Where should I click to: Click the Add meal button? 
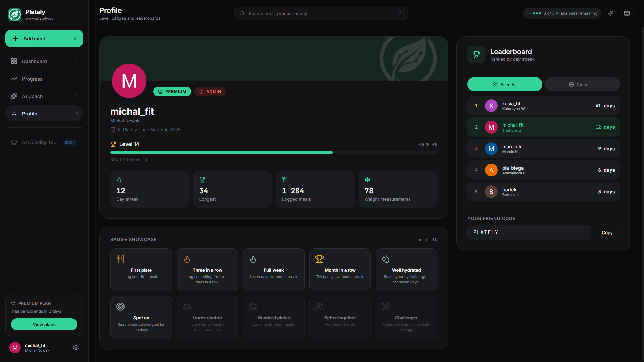pyautogui.click(x=44, y=38)
